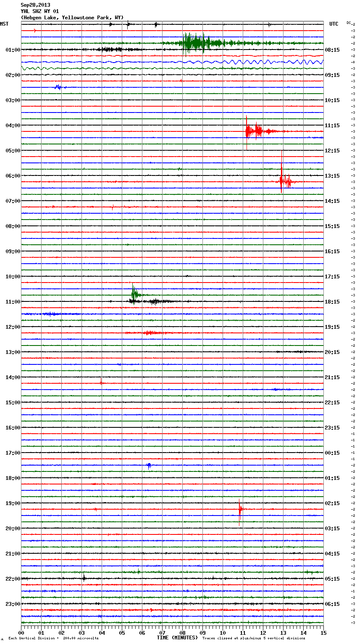Click the 06:15 UTC row label

tap(332, 604)
